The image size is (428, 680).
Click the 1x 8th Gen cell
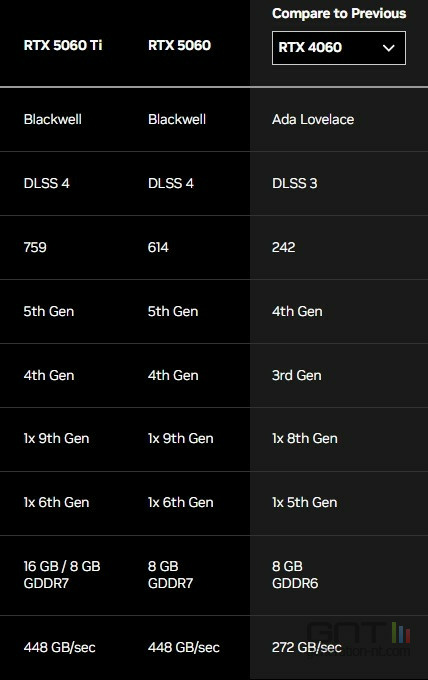coord(304,438)
